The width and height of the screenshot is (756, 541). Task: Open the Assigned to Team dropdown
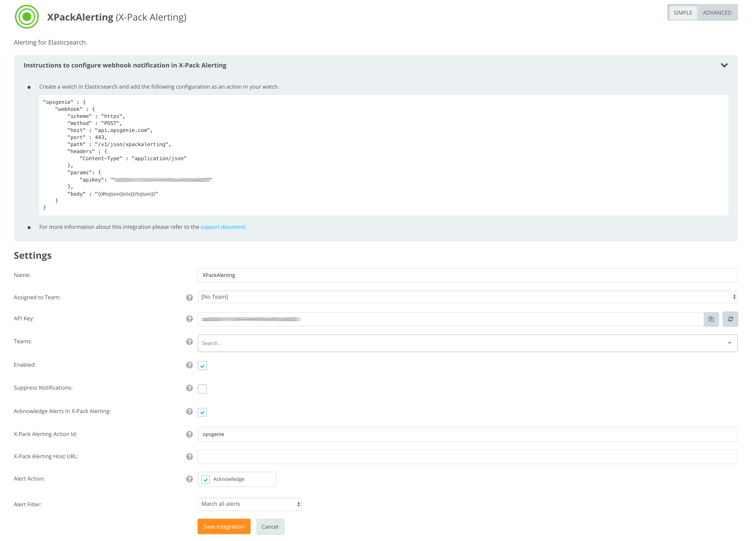(x=467, y=297)
